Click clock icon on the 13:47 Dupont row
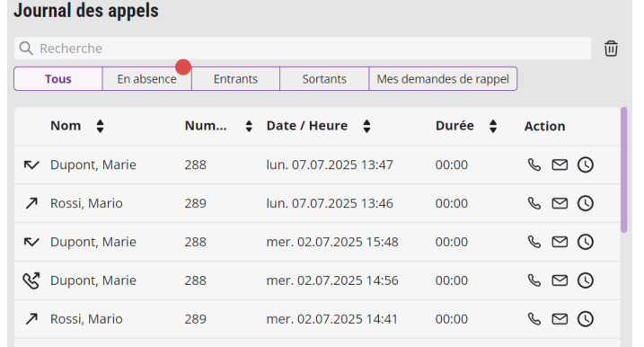The image size is (644, 347). click(x=586, y=165)
